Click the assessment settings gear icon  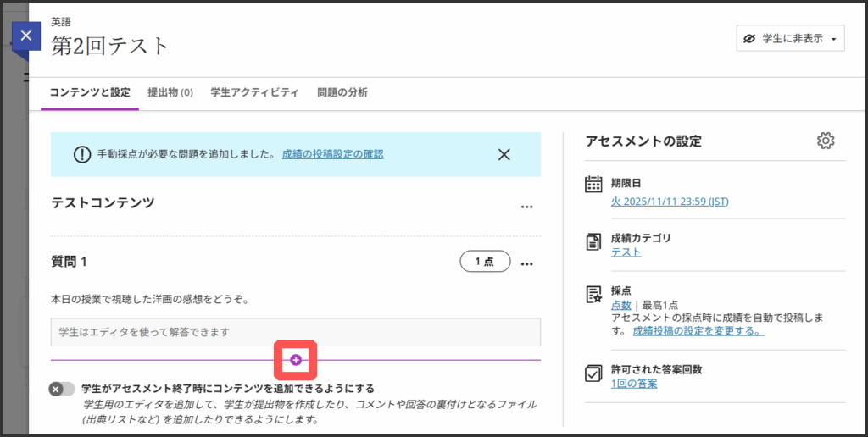click(826, 141)
